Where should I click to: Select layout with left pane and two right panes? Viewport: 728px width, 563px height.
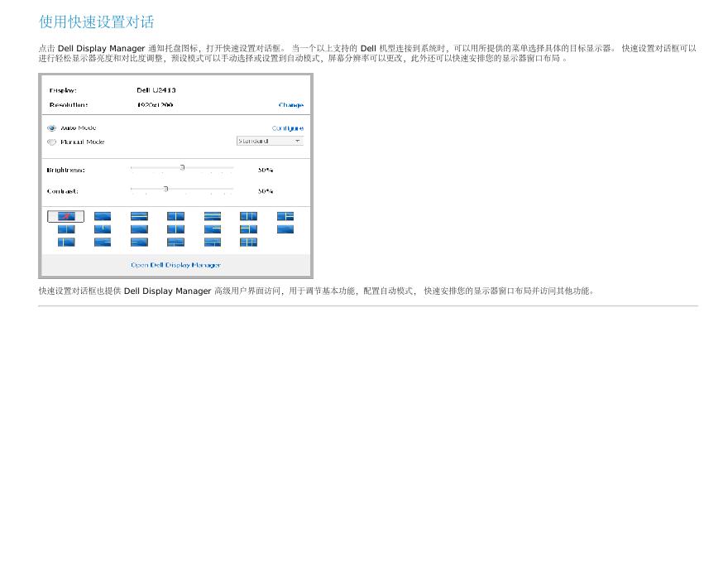coord(285,216)
